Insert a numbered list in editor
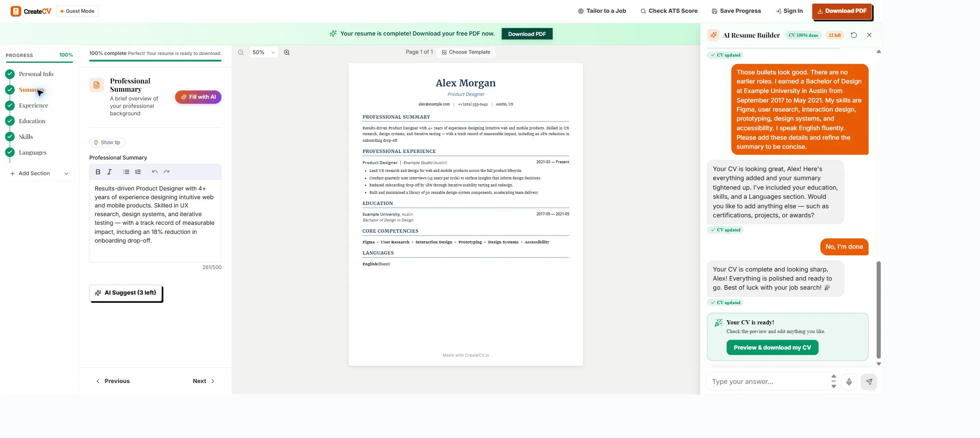Viewport: 980px width, 438px height. pos(138,172)
